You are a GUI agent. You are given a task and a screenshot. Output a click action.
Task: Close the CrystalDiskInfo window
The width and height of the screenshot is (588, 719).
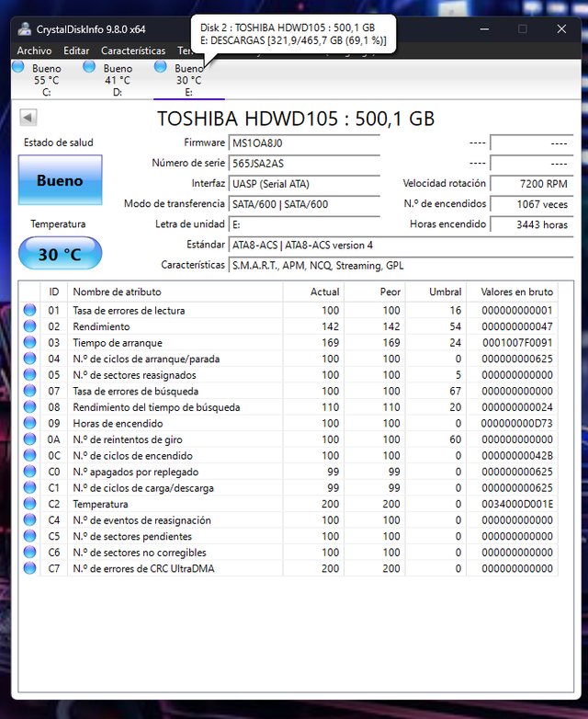(x=561, y=29)
